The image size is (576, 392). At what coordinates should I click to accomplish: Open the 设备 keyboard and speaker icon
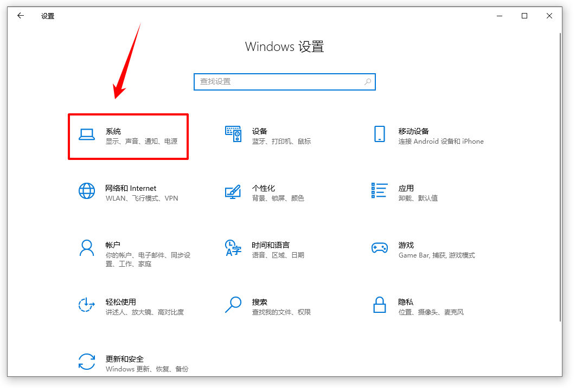tap(233, 134)
